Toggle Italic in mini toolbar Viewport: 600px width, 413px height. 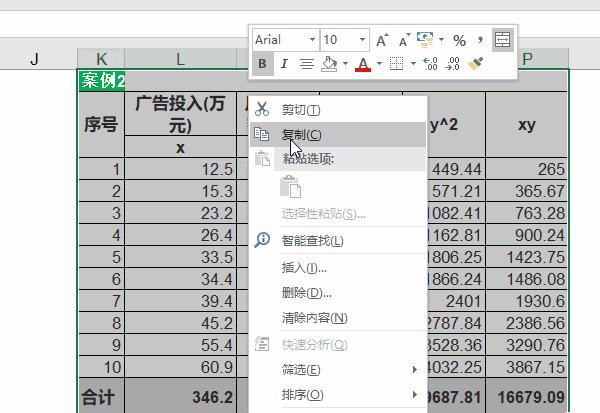point(284,64)
